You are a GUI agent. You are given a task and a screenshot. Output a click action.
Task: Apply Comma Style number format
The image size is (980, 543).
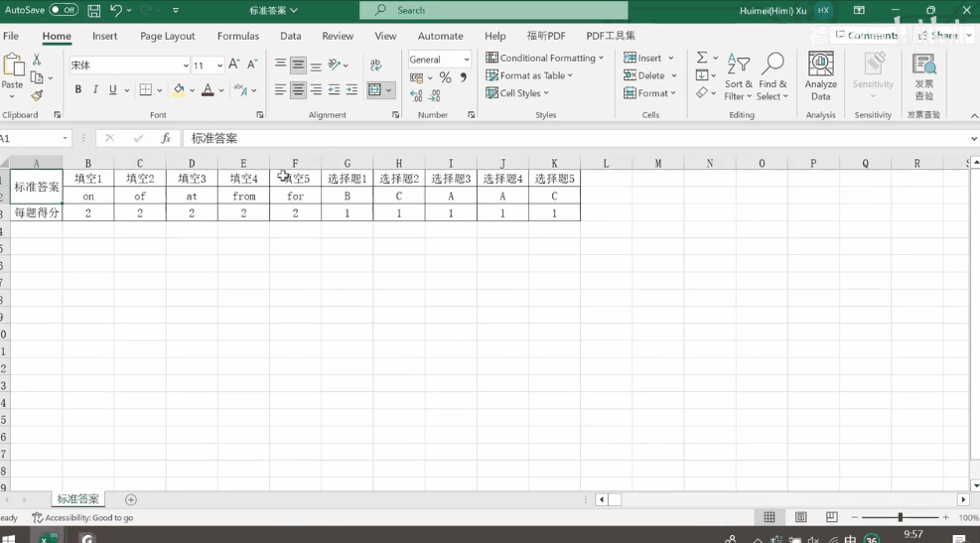point(463,77)
